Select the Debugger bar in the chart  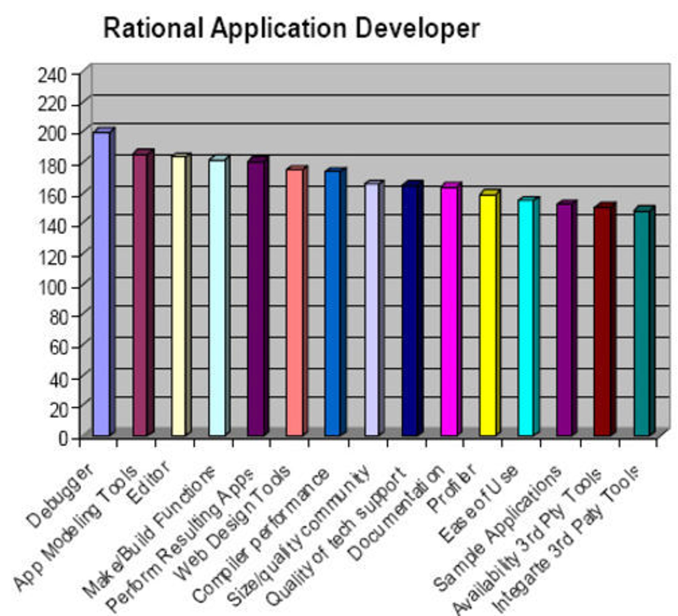coord(104,282)
